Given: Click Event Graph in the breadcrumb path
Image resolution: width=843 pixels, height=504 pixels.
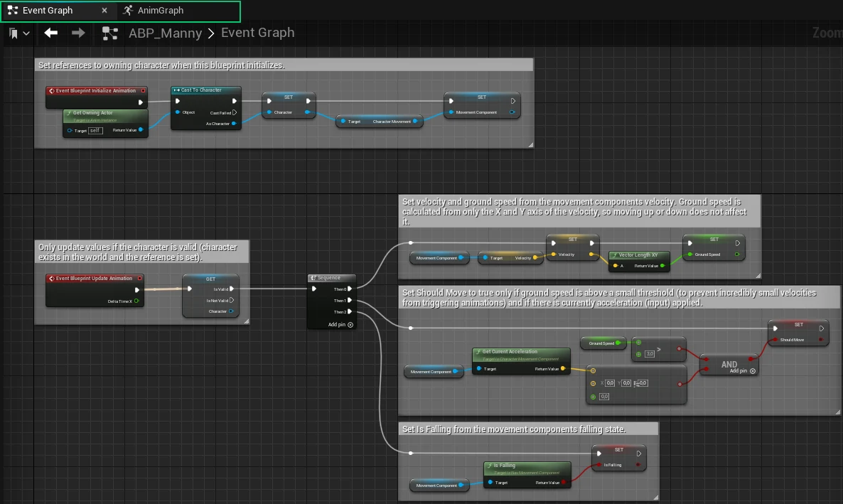Looking at the screenshot, I should tap(257, 33).
